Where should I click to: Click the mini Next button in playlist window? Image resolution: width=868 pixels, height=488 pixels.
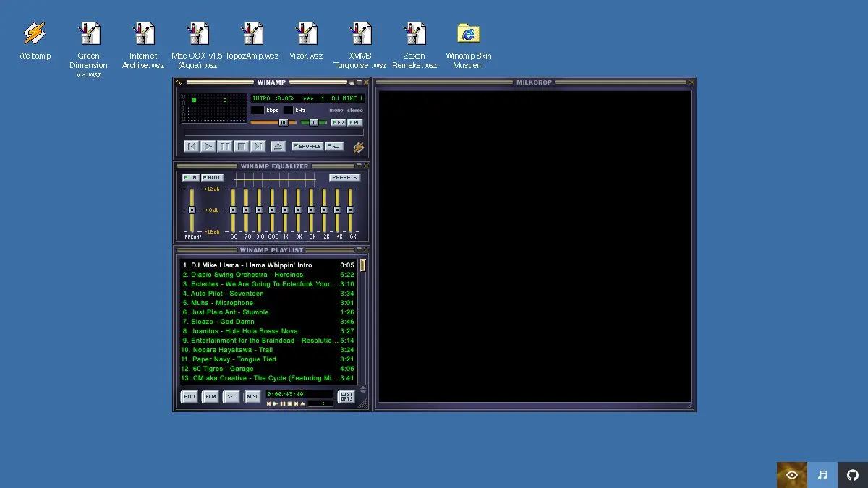pyautogui.click(x=297, y=403)
